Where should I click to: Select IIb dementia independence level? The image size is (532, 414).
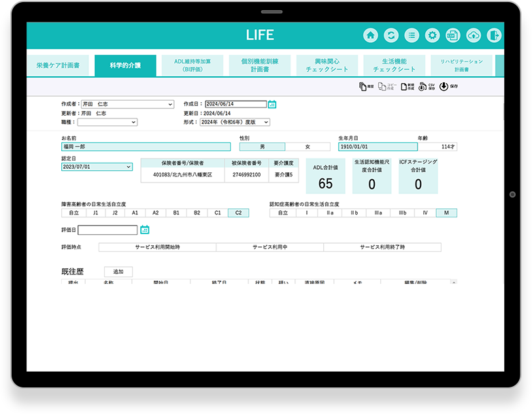click(x=354, y=213)
